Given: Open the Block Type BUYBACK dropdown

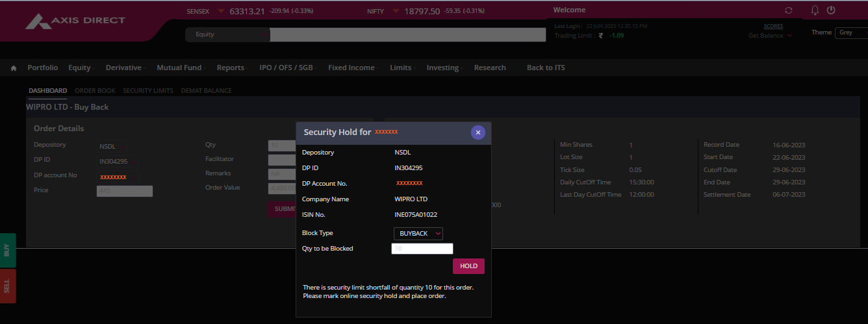Looking at the screenshot, I should (x=418, y=233).
